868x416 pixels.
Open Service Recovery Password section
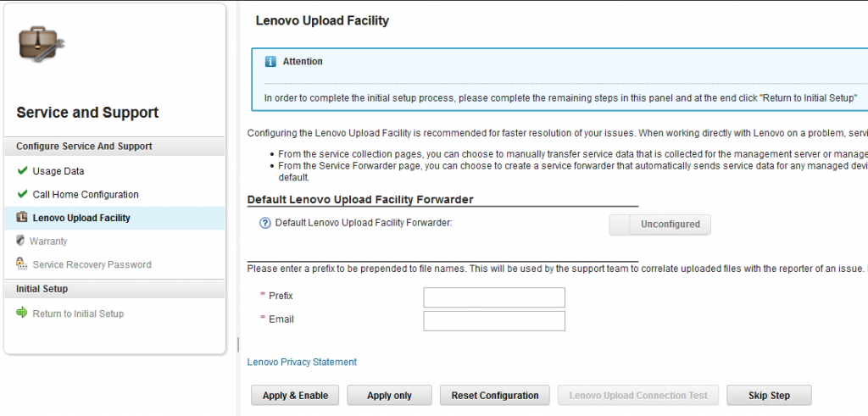92,264
